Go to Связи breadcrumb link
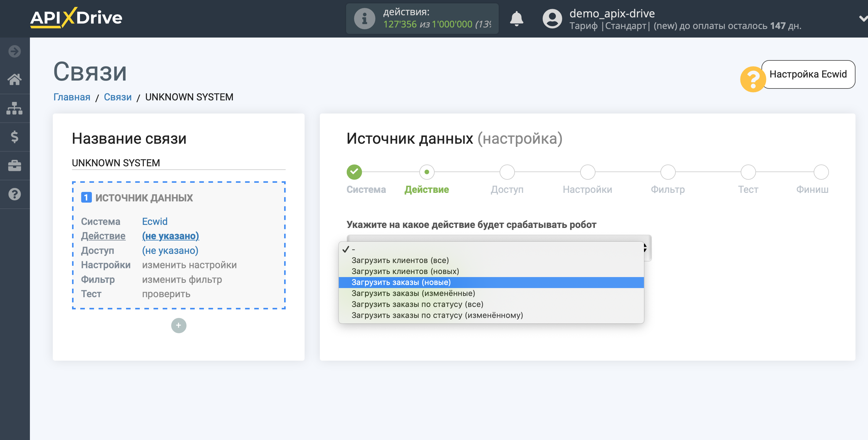 pos(118,97)
